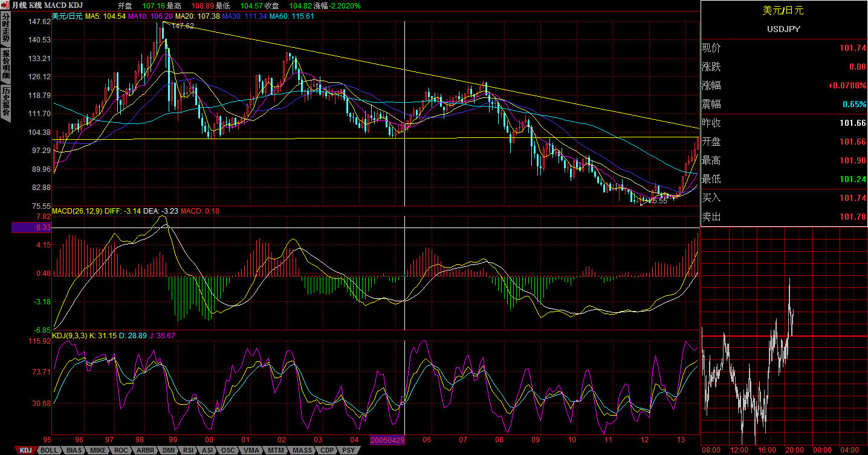
Task: Switch to the RSI indicator tab
Action: [x=189, y=450]
